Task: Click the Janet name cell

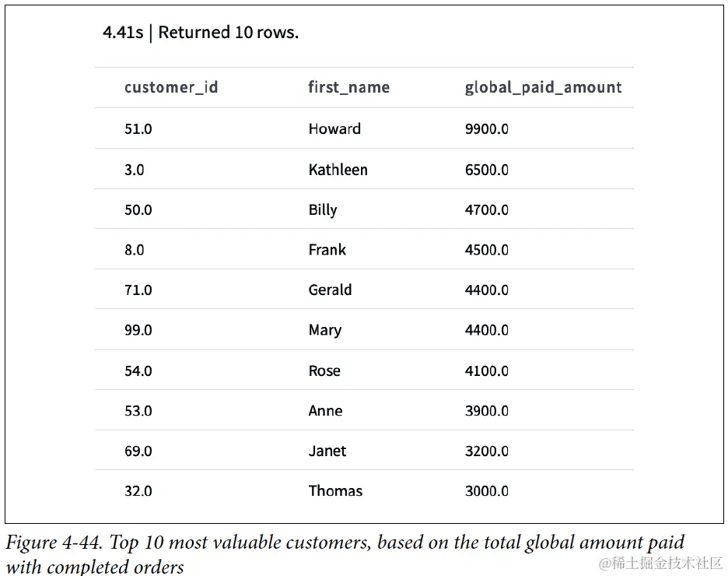Action: [327, 451]
